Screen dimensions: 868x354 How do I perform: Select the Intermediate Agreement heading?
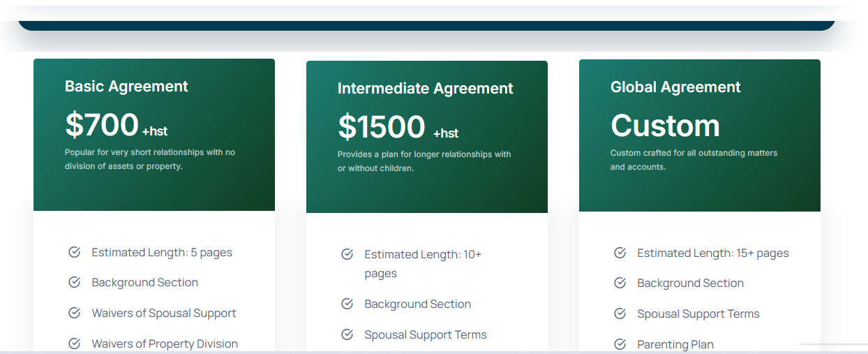[425, 89]
